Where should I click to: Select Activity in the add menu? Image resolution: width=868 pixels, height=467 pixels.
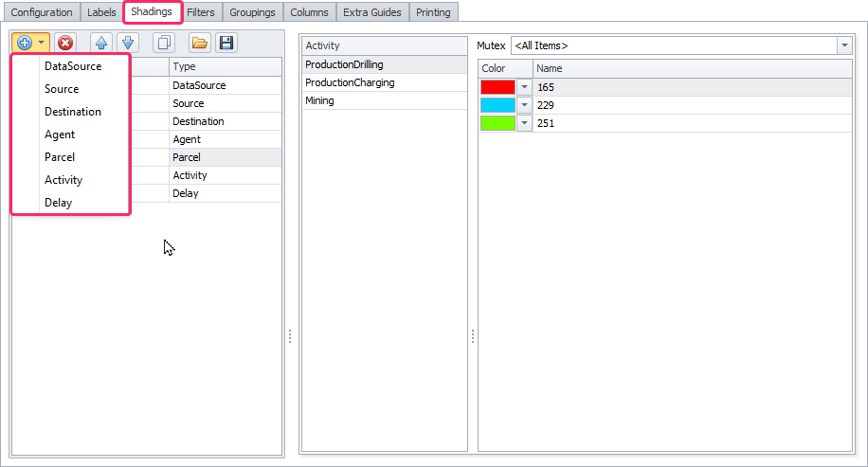coord(63,180)
